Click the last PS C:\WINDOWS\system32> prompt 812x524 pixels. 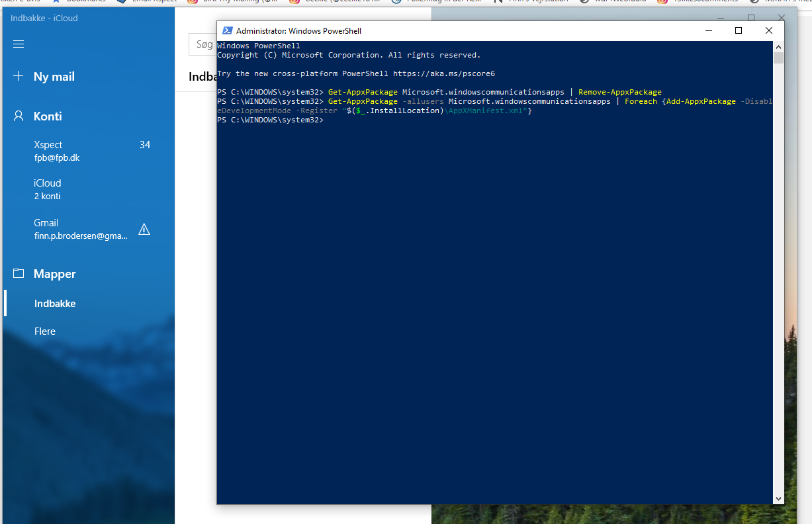[x=270, y=120]
